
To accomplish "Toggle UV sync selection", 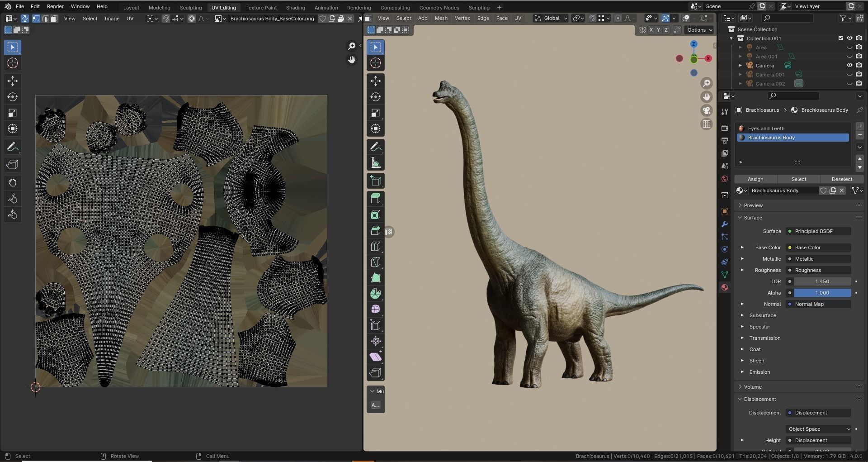I will tap(25, 19).
